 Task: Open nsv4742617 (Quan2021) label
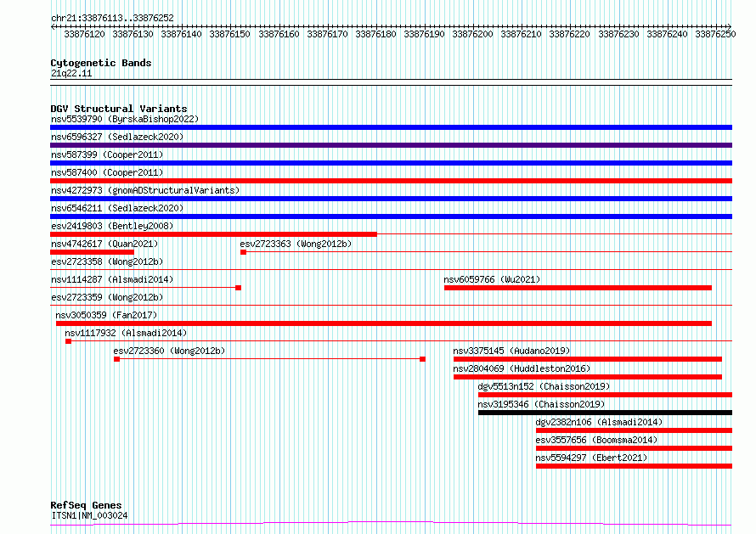pos(104,244)
